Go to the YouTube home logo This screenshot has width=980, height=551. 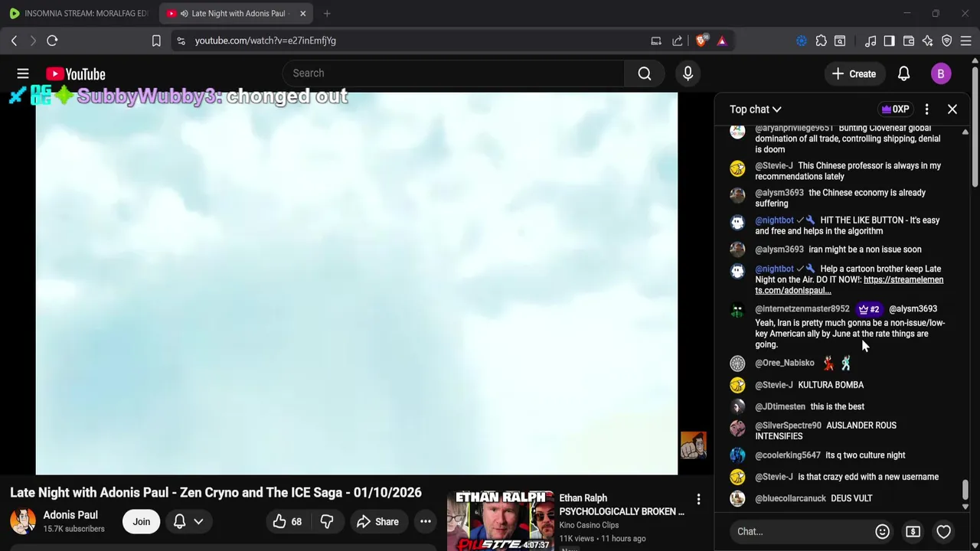pyautogui.click(x=75, y=73)
